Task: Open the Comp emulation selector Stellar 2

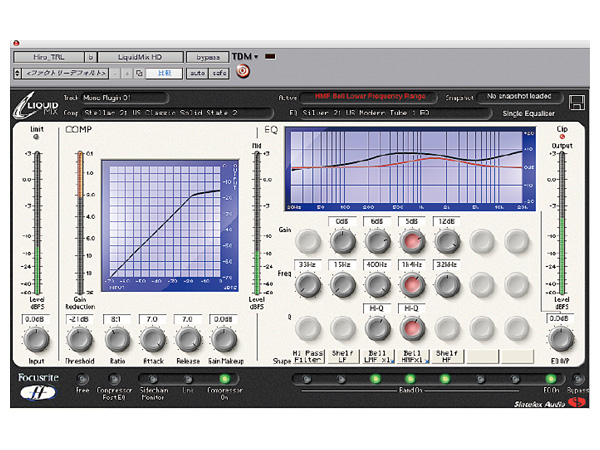Action: pos(178,113)
